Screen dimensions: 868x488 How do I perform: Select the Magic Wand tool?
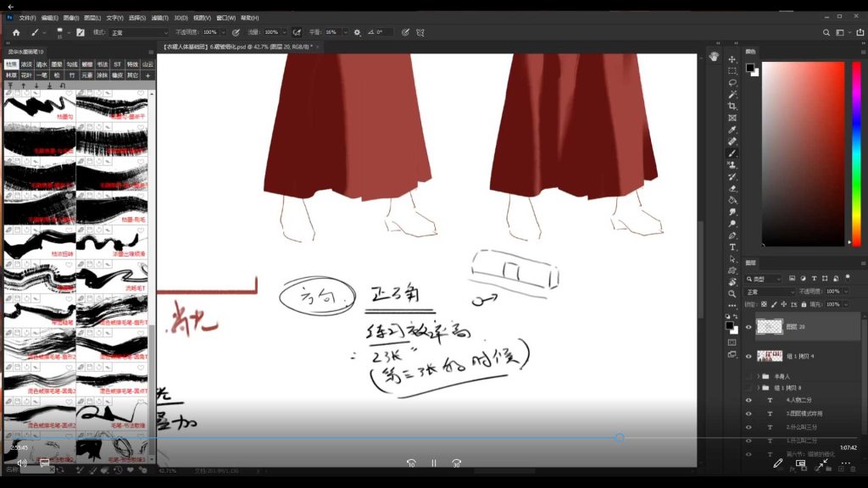point(732,95)
